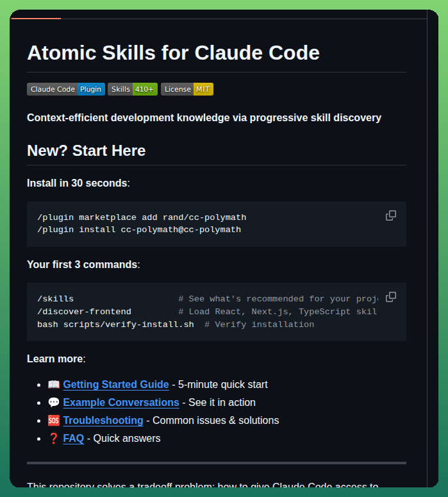This screenshot has height=497, width=448.
Task: Click the Skills 410+ badge
Action: [133, 89]
